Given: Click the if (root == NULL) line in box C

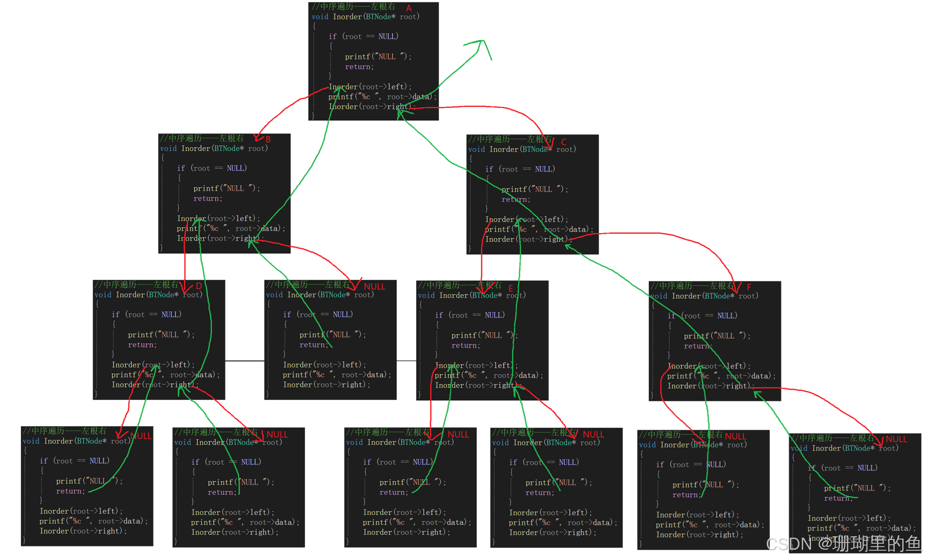Looking at the screenshot, I should pos(520,169).
